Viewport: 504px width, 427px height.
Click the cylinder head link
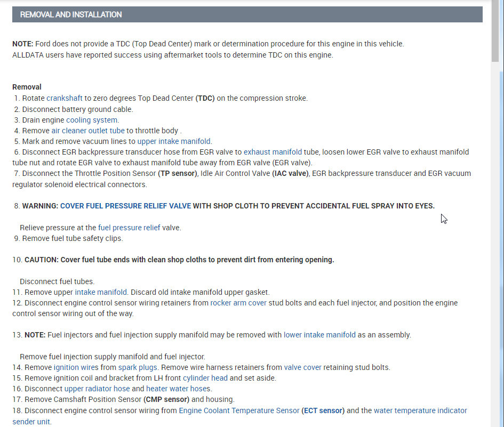(205, 378)
